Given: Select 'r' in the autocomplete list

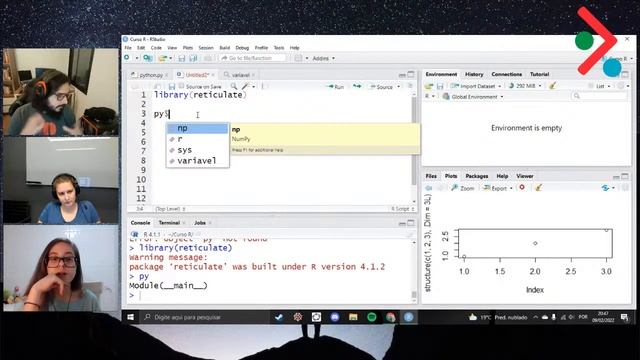Looking at the screenshot, I should (198, 139).
